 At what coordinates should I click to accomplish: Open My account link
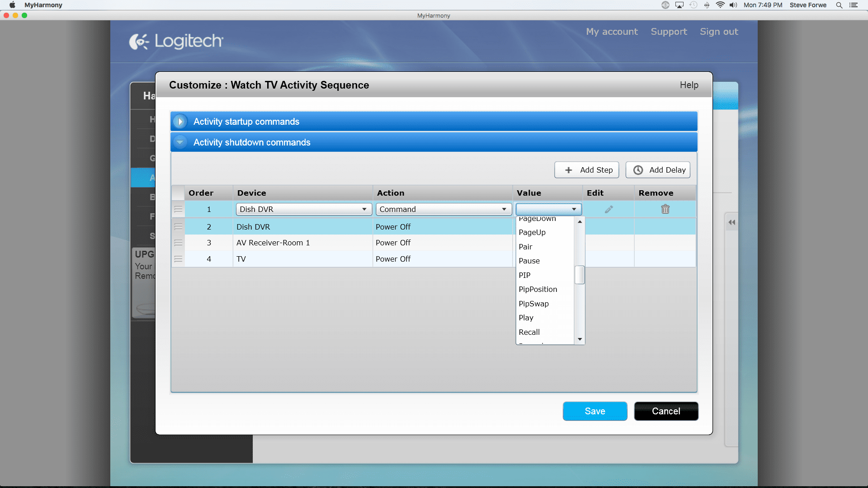pos(612,32)
